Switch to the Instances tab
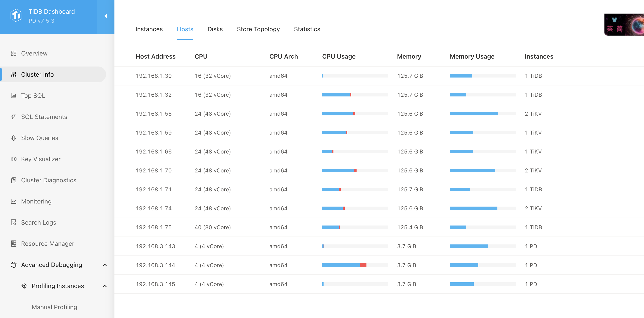The height and width of the screenshot is (318, 644). click(149, 29)
